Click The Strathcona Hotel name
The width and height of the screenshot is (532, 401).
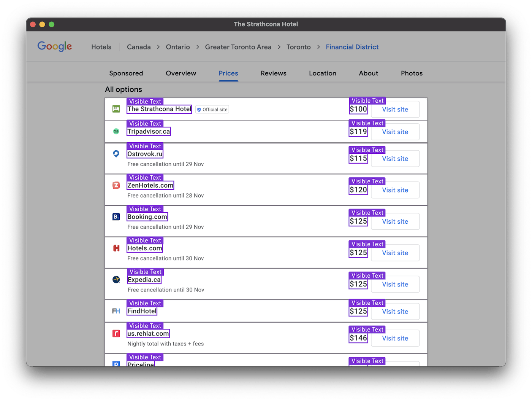tap(159, 109)
